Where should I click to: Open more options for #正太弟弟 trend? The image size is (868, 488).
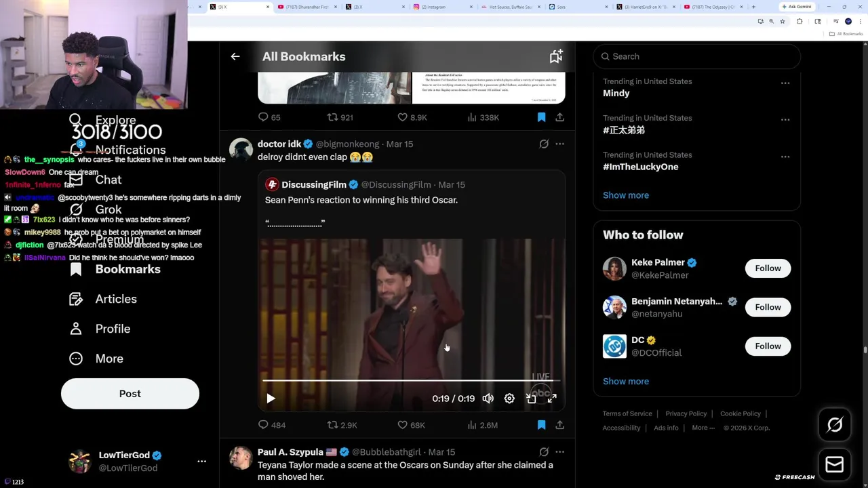coord(785,119)
